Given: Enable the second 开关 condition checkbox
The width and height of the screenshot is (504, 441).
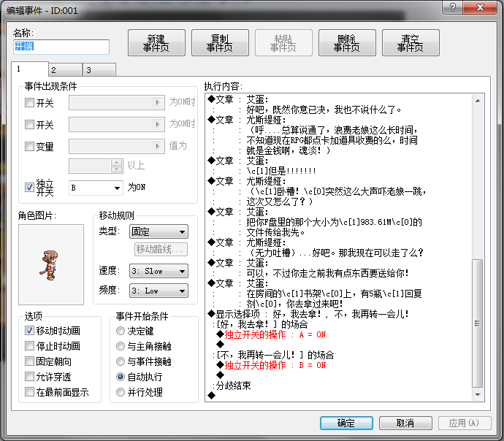Looking at the screenshot, I should click(x=29, y=125).
